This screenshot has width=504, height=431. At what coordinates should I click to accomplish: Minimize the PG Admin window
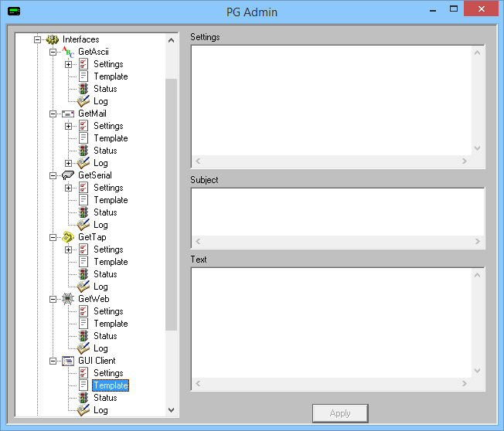tap(433, 9)
